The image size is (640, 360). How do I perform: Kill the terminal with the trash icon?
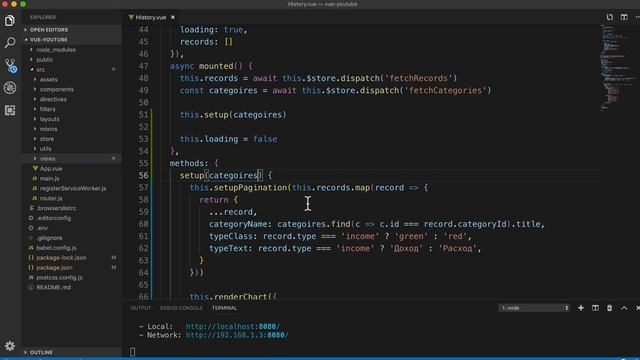click(609, 308)
